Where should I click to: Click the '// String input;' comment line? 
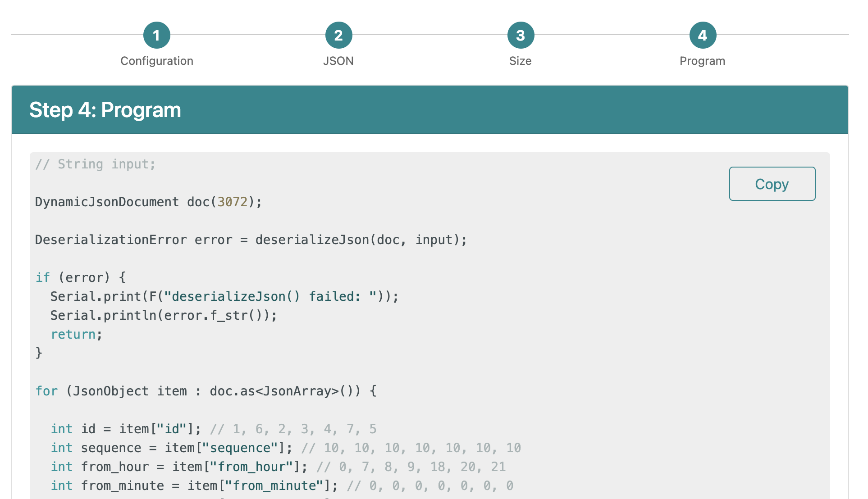(x=96, y=164)
